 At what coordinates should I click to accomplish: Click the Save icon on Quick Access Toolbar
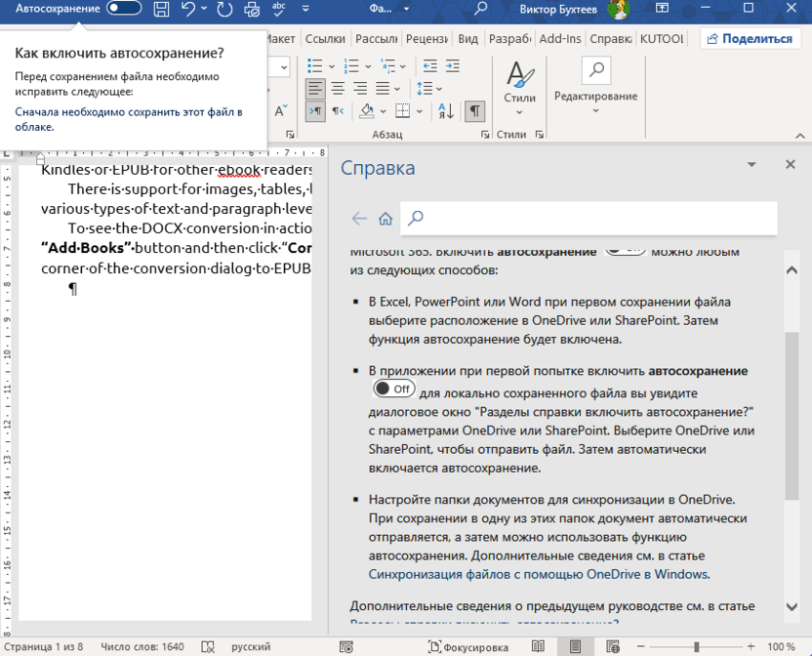161,10
